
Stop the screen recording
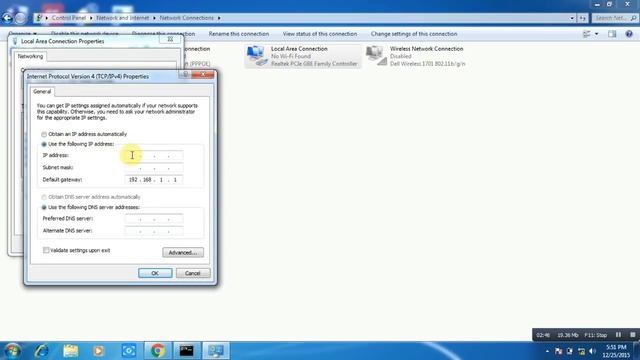point(632,335)
